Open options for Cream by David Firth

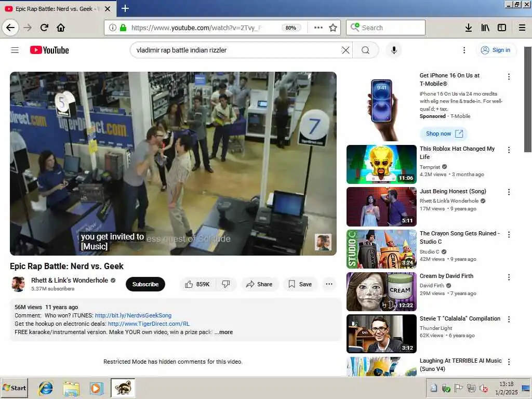509,277
